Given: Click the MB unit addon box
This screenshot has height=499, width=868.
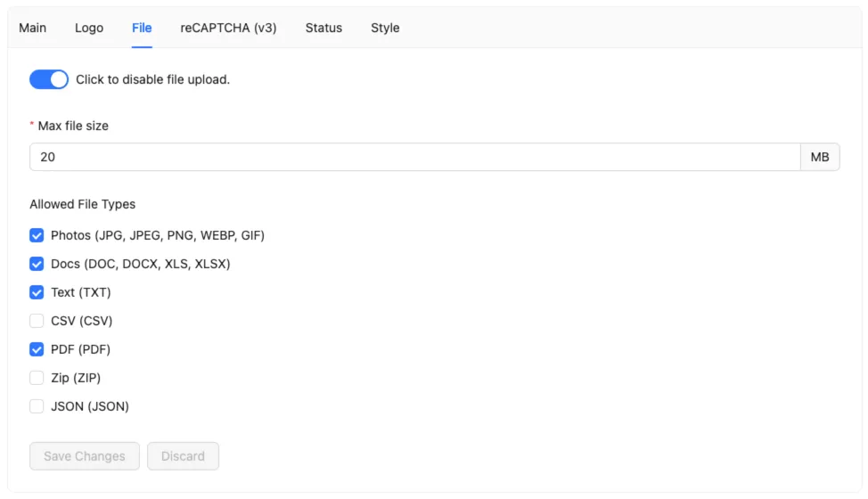Looking at the screenshot, I should pos(820,157).
